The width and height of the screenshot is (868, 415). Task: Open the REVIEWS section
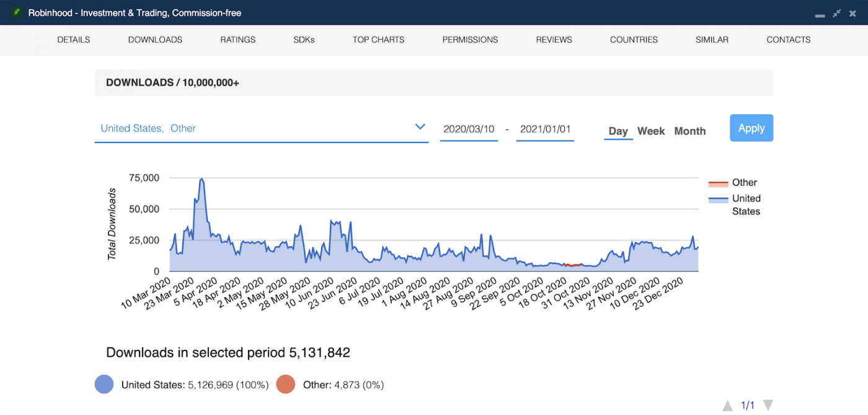click(x=554, y=40)
